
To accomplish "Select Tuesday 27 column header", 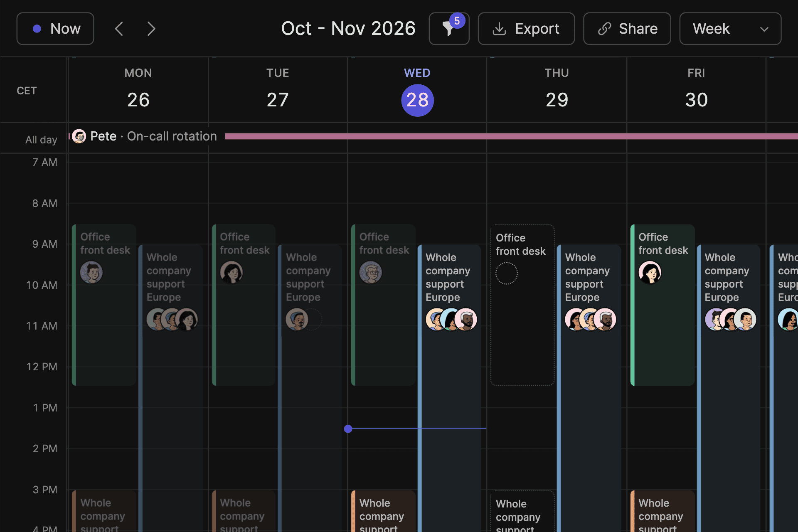I will pyautogui.click(x=278, y=89).
